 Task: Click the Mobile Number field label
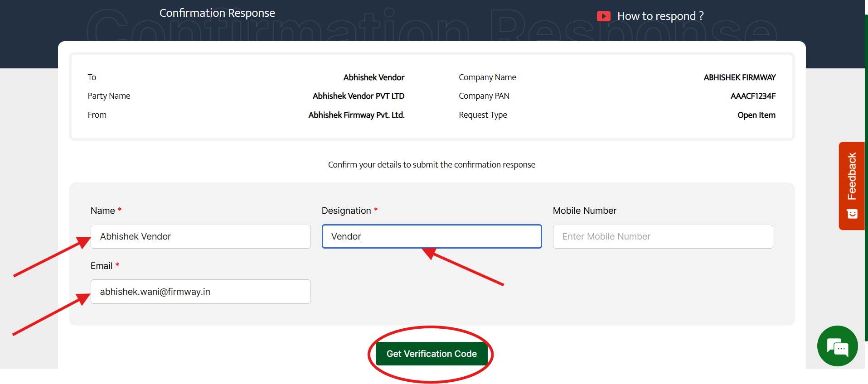pyautogui.click(x=584, y=211)
